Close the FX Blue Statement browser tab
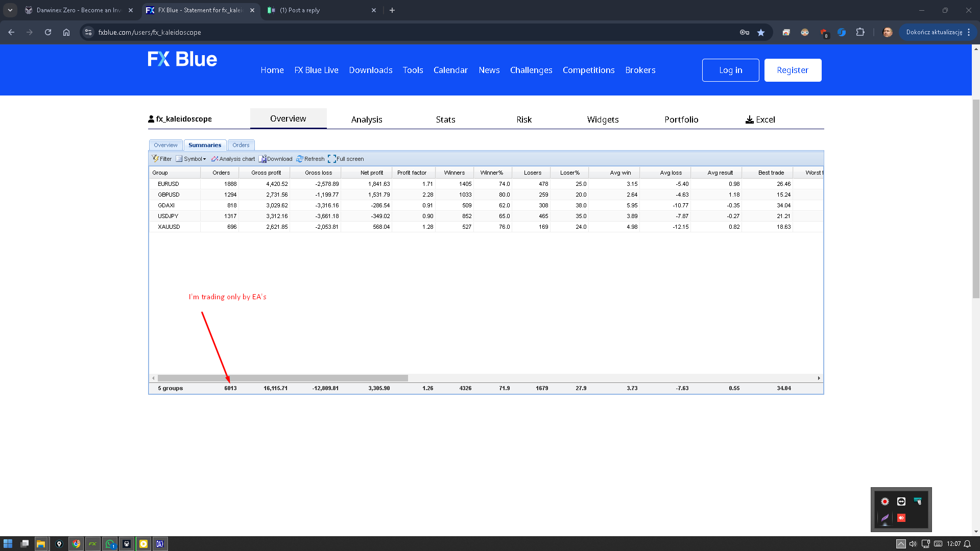The width and height of the screenshot is (980, 551). 252,10
